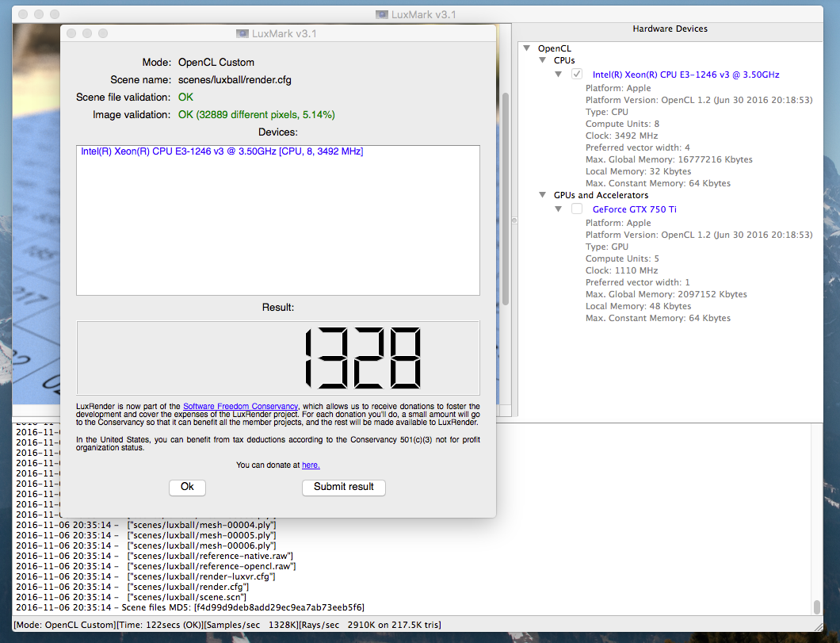Collapse the OpenCL tree node
Viewport: 840px width, 643px height.
click(x=527, y=48)
